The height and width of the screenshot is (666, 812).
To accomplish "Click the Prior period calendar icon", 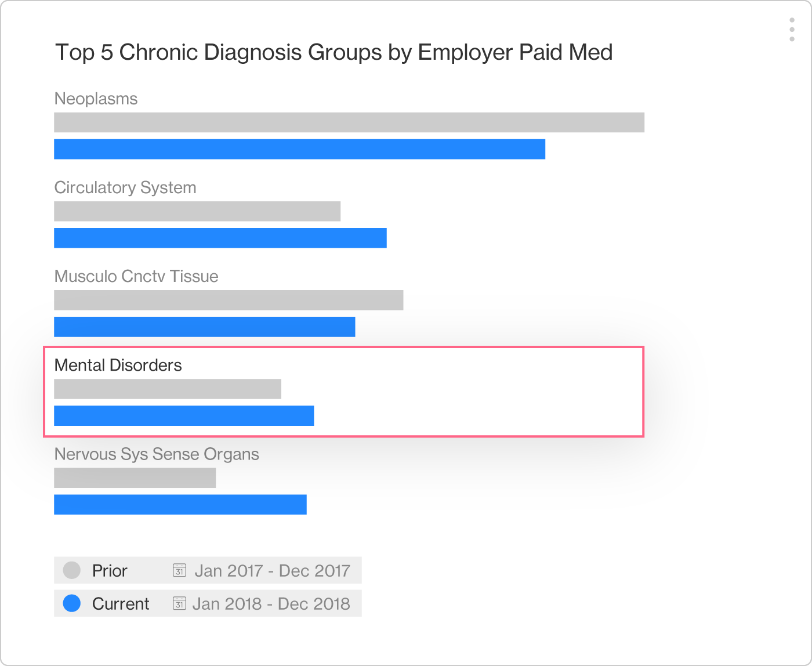I will coord(179,570).
